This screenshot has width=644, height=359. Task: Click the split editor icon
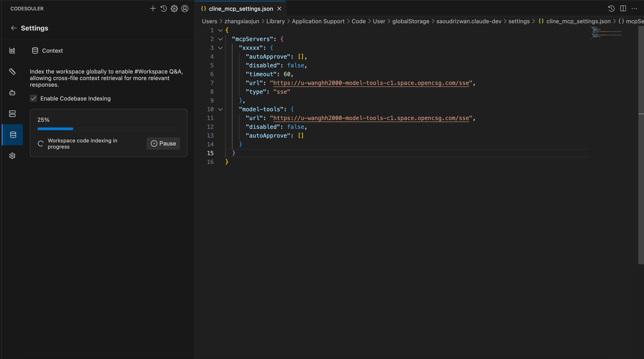(623, 9)
